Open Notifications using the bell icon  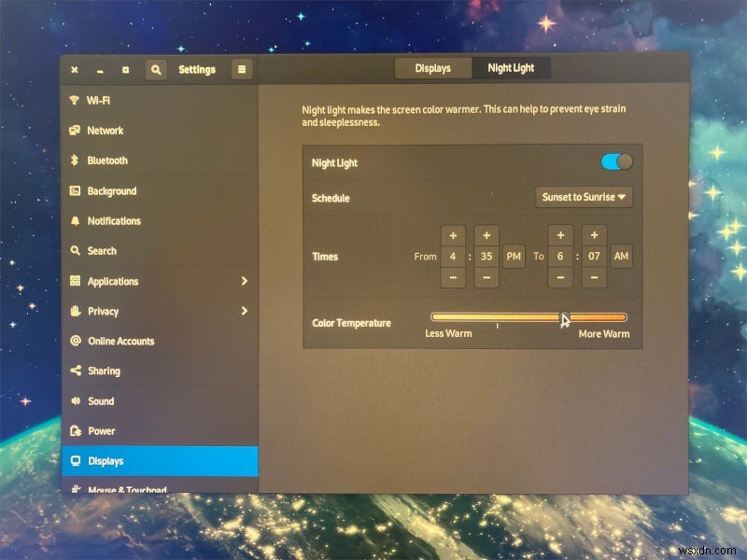coord(78,220)
